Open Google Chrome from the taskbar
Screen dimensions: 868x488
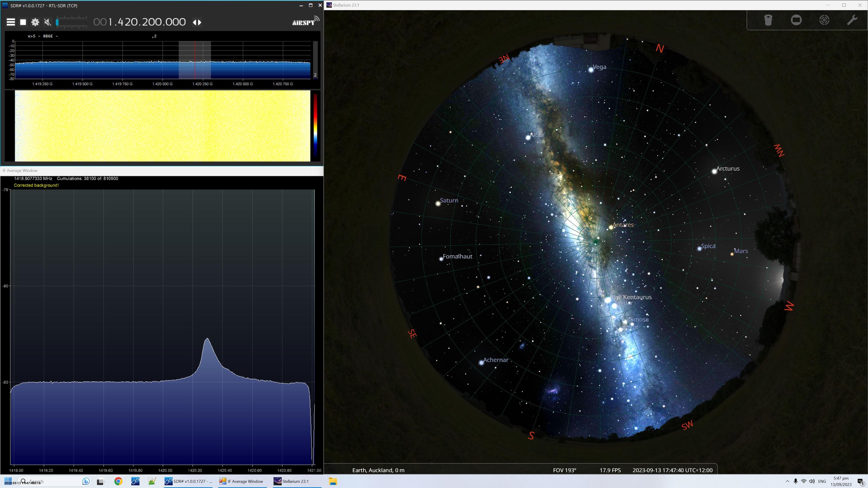[x=118, y=481]
